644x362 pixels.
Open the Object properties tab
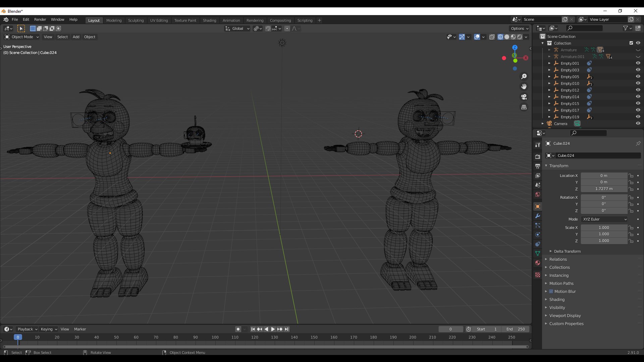tap(538, 206)
